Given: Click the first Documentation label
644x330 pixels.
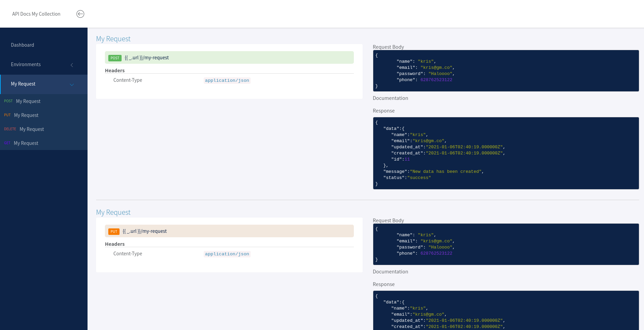Looking at the screenshot, I should [390, 98].
